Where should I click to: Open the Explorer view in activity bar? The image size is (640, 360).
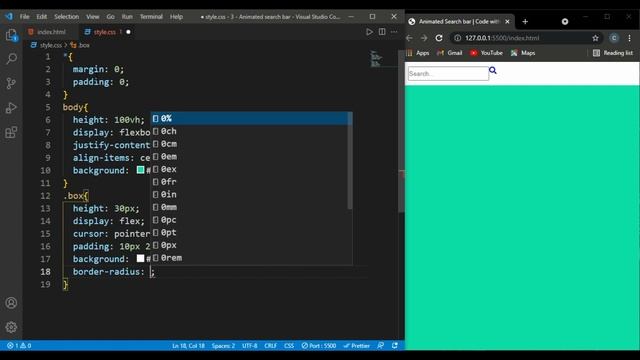[11, 35]
